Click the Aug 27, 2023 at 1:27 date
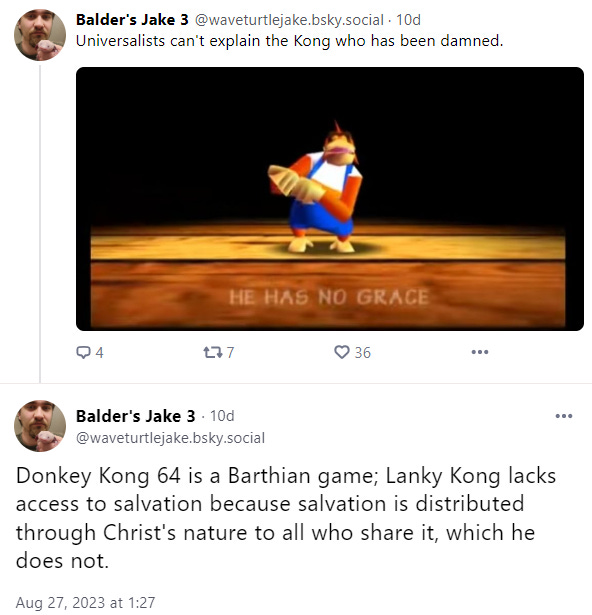This screenshot has height=615, width=592. [86, 602]
